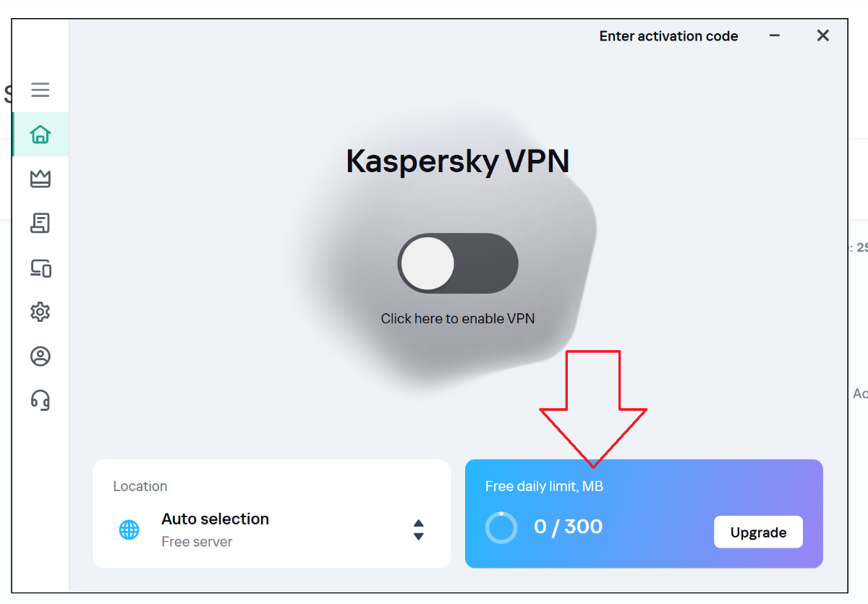Click the Upgrade button
Viewport: 868px width, 604px height.
[x=758, y=532]
